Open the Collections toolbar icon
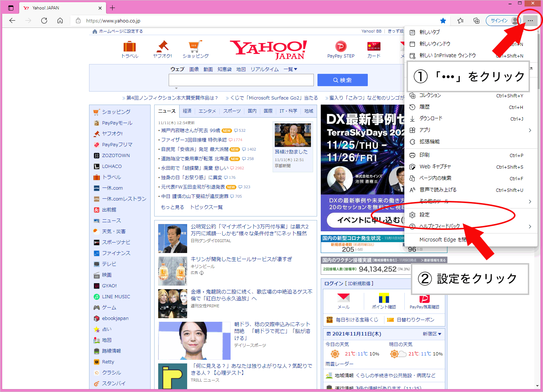 click(x=476, y=21)
